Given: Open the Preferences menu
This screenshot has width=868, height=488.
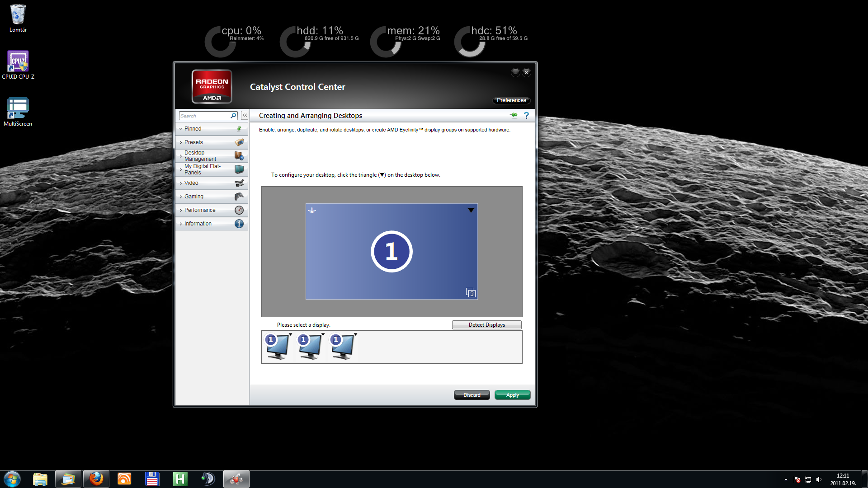Looking at the screenshot, I should (x=511, y=100).
